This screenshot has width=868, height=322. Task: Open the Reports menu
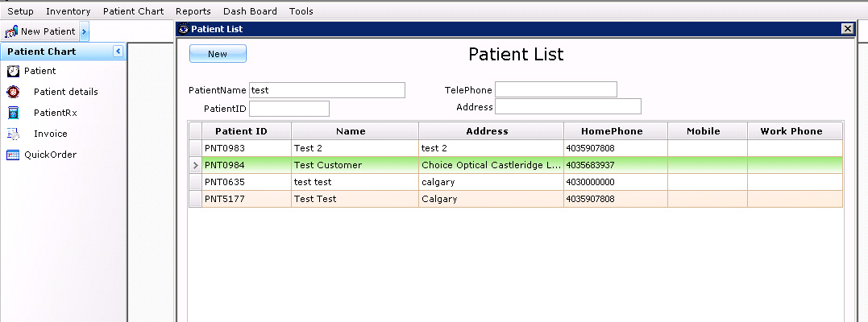click(193, 11)
